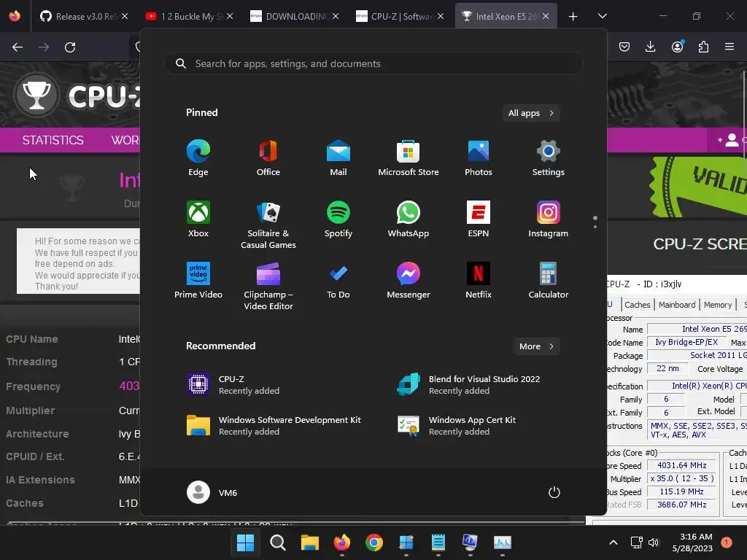Open Microsoft Store from Start menu
Image resolution: width=747 pixels, height=560 pixels.
coord(409,158)
